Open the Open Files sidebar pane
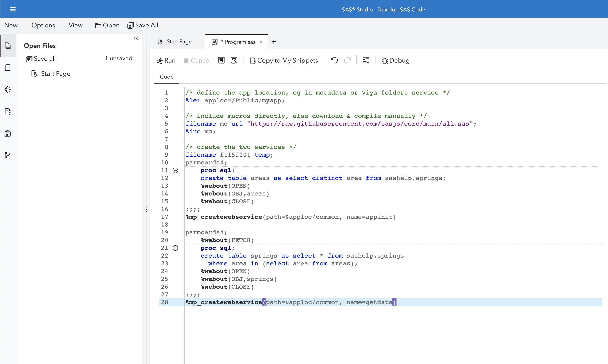The height and width of the screenshot is (364, 608). (x=8, y=46)
